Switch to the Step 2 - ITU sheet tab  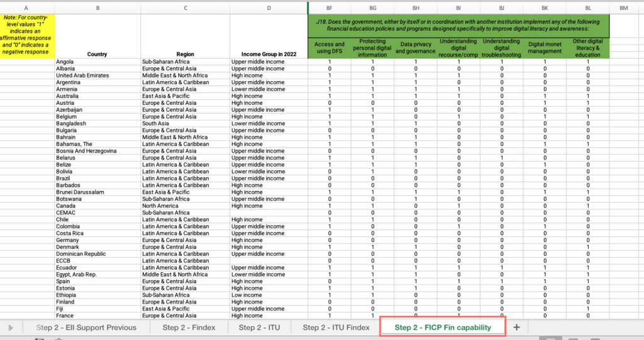point(259,327)
